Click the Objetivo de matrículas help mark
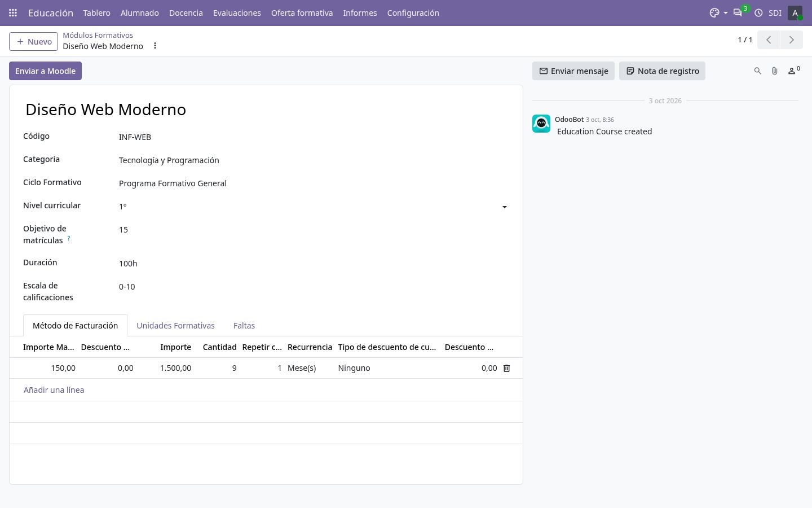812x508 pixels. pyautogui.click(x=69, y=238)
